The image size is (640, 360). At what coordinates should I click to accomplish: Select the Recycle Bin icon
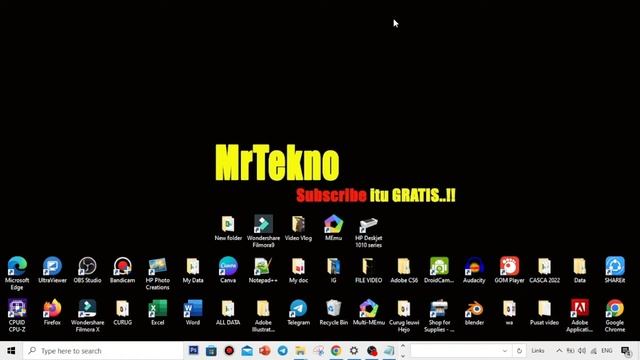[333, 312]
